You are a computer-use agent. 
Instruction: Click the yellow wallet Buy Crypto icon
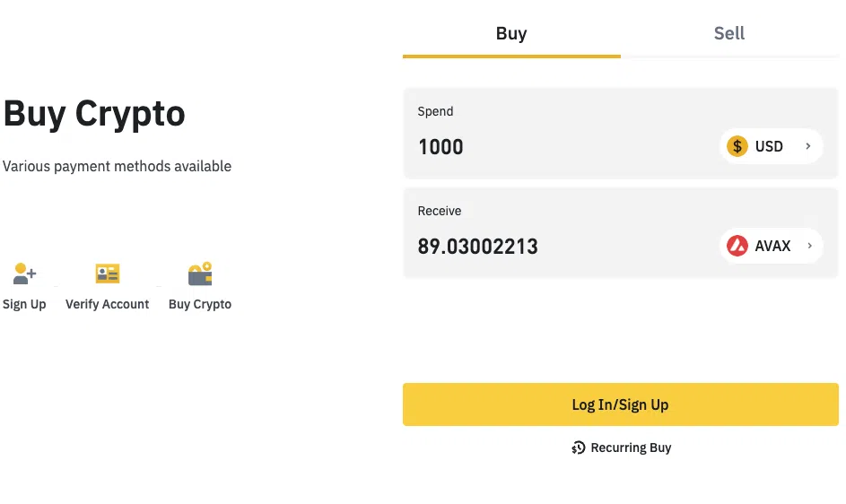point(199,274)
